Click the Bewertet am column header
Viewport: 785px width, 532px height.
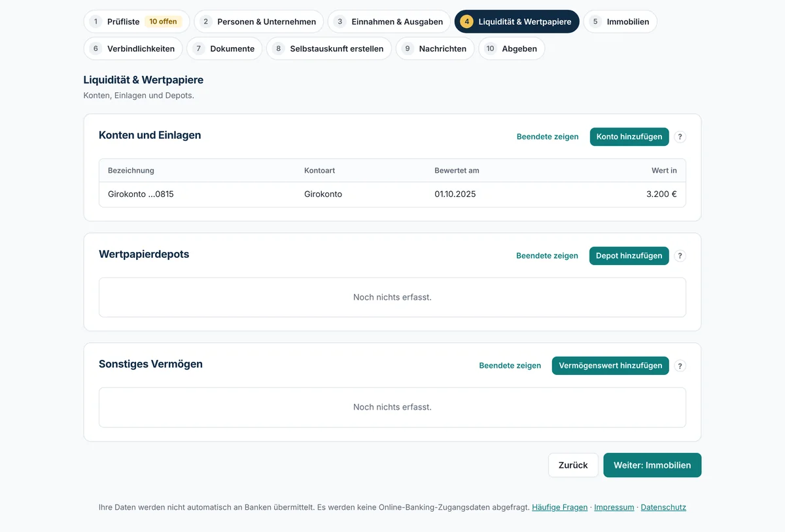click(x=457, y=171)
